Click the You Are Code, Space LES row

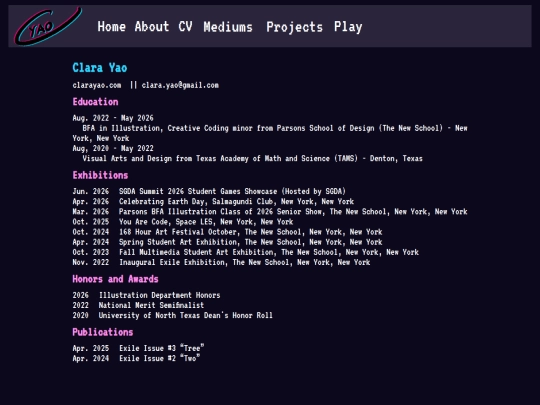click(183, 222)
